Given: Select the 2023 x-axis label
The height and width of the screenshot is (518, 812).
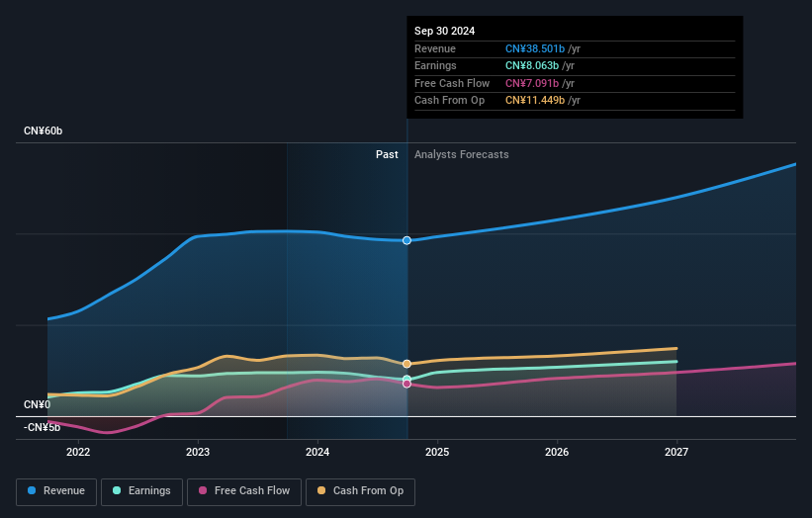Looking at the screenshot, I should (198, 453).
